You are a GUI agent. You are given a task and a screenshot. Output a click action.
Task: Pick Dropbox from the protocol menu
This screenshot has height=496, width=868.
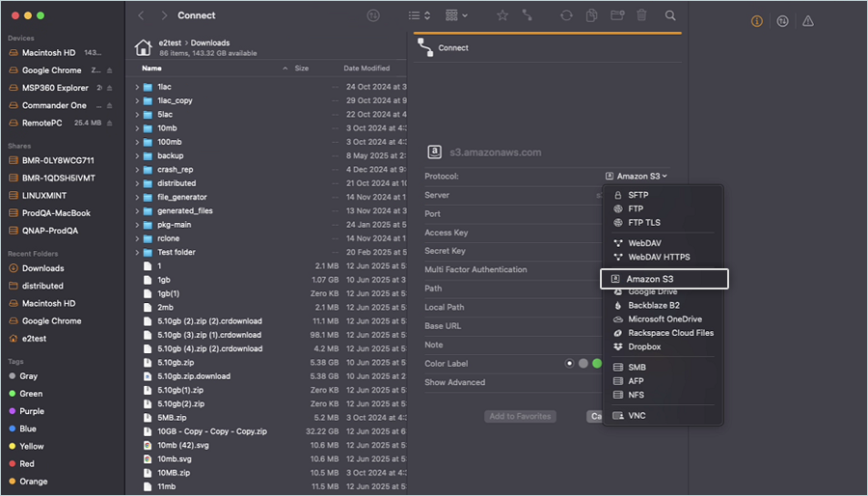pos(644,346)
